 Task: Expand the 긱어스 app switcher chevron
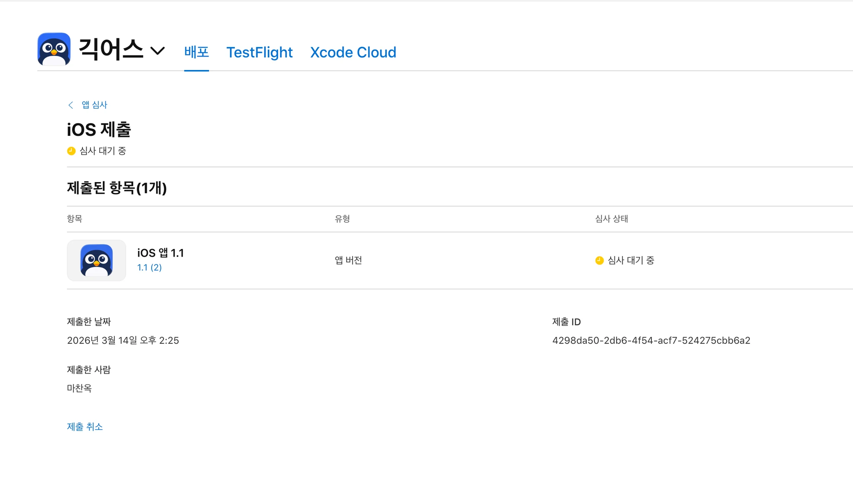click(x=157, y=51)
